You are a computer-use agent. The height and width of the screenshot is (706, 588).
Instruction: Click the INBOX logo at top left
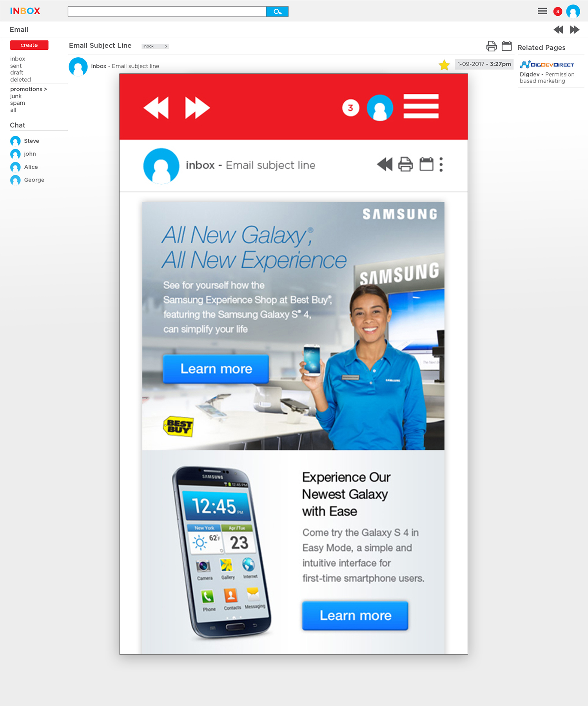(25, 11)
